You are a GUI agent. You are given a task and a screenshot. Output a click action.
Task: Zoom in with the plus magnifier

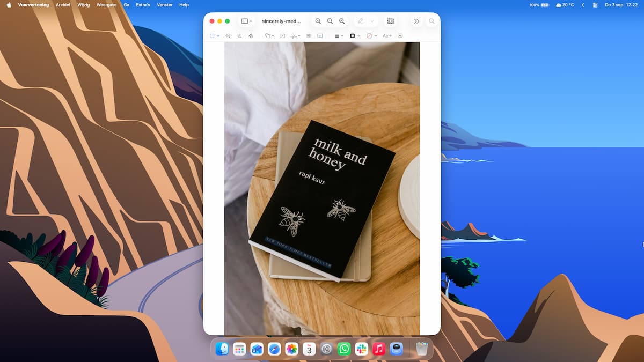(x=342, y=21)
